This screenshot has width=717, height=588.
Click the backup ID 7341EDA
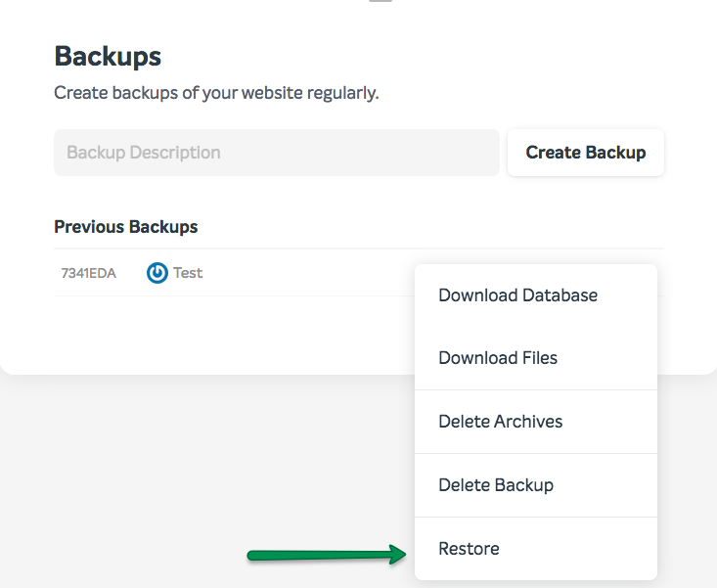[89, 273]
